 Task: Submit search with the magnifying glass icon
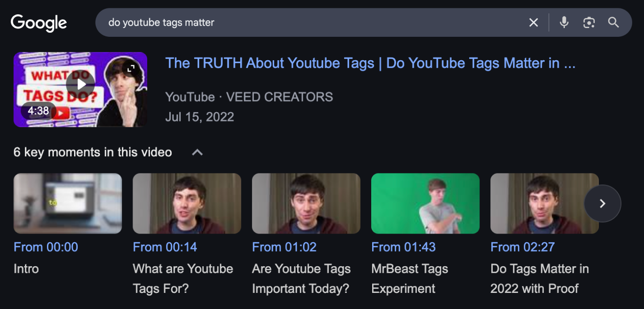pyautogui.click(x=614, y=23)
